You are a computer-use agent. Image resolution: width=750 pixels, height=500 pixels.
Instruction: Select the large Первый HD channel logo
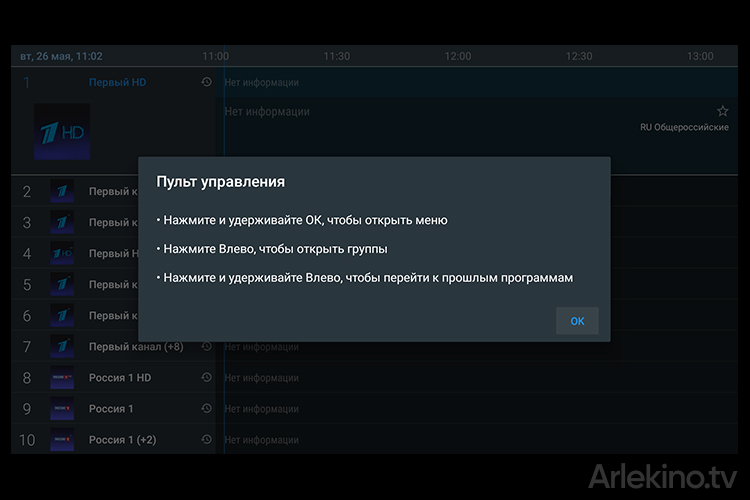pos(62,132)
